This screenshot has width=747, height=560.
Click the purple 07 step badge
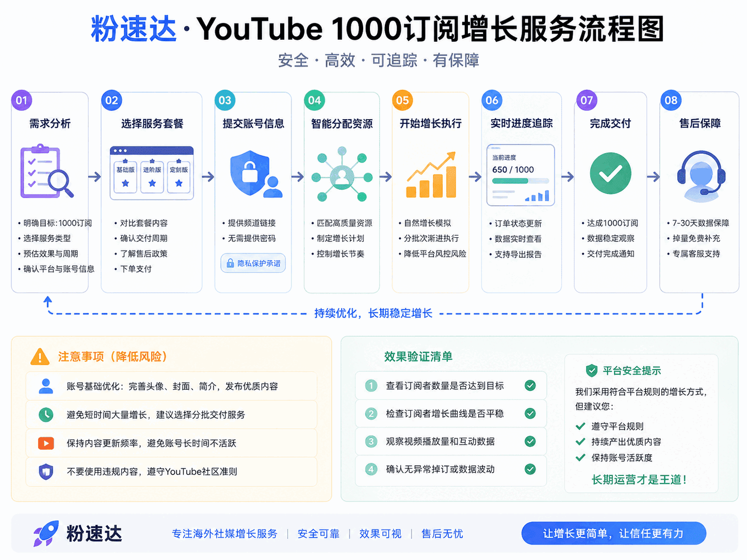[x=587, y=100]
